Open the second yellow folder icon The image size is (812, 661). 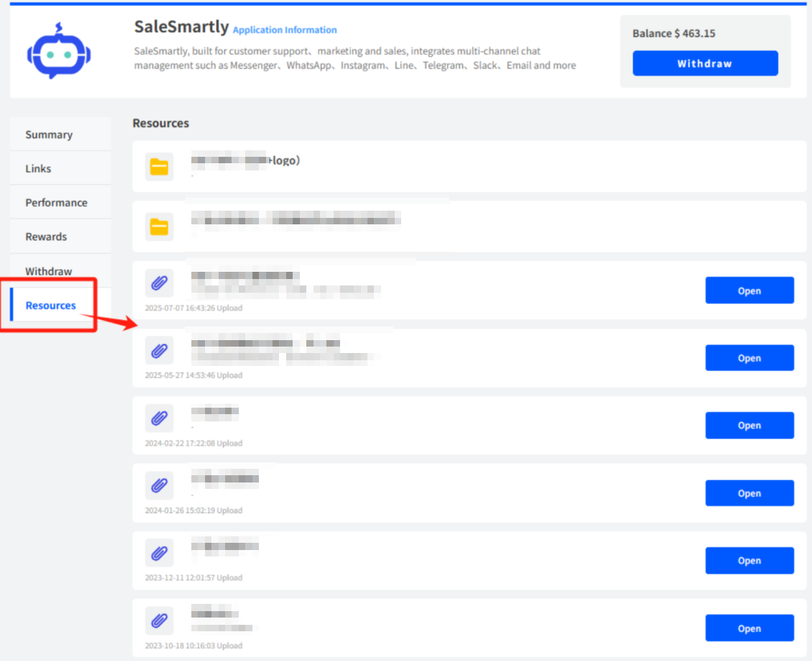[159, 227]
